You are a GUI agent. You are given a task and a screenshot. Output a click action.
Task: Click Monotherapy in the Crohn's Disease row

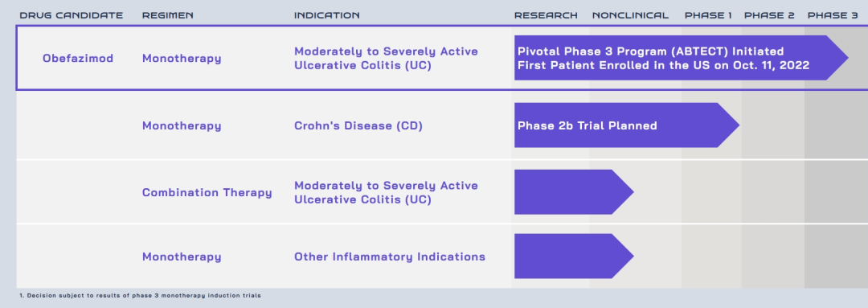(x=182, y=125)
